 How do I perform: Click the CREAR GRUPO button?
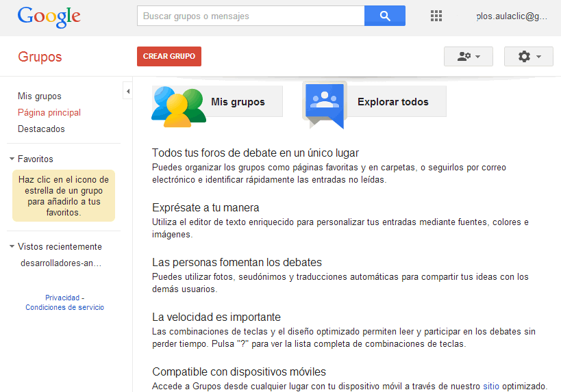point(169,56)
